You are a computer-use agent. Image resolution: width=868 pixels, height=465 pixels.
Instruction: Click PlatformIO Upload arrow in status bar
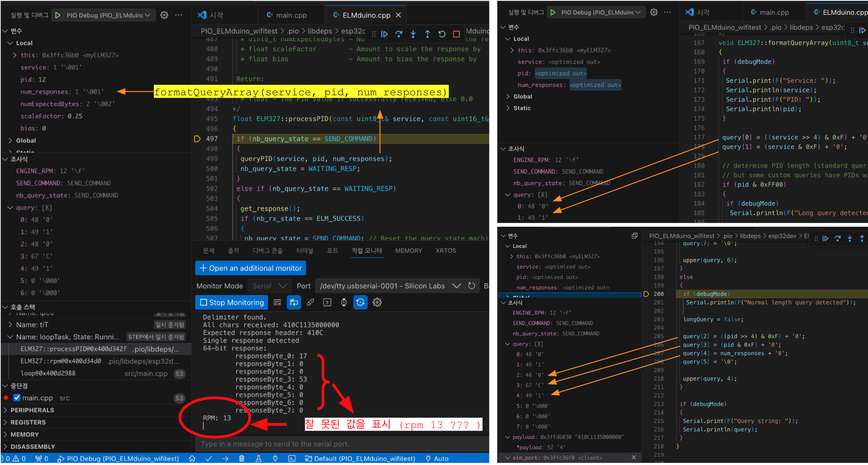(x=225, y=458)
